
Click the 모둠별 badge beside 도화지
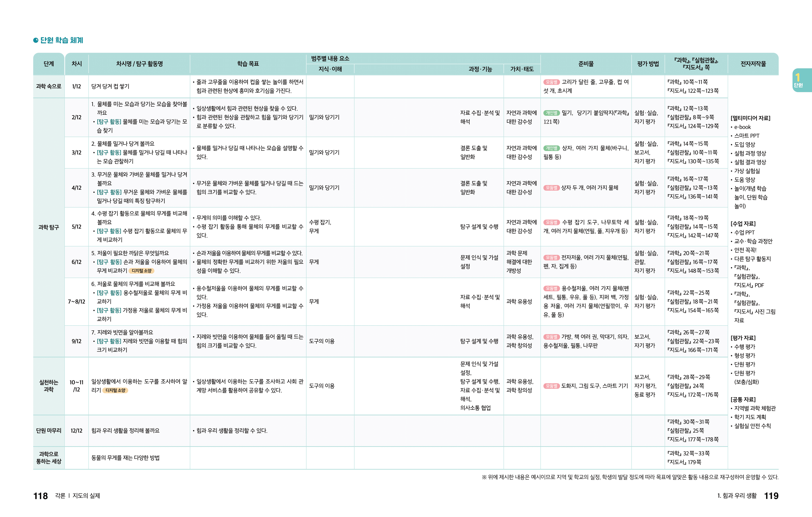pyautogui.click(x=551, y=386)
